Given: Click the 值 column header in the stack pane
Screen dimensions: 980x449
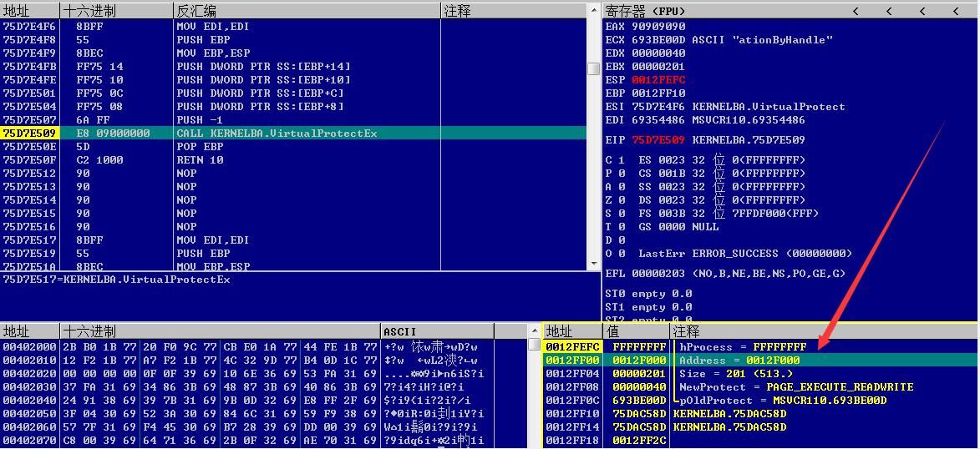Looking at the screenshot, I should 637,331.
